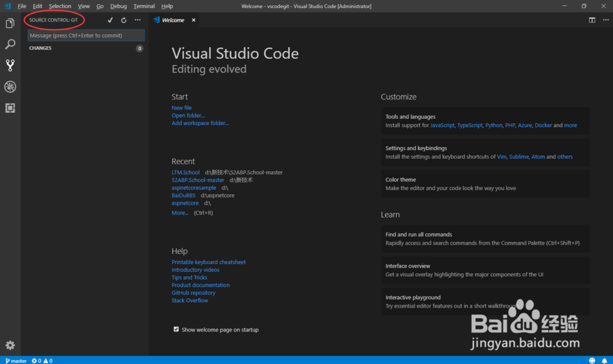Viewport: 613px width, 364px height.
Task: Click the Sublime keybindings link
Action: tap(519, 156)
